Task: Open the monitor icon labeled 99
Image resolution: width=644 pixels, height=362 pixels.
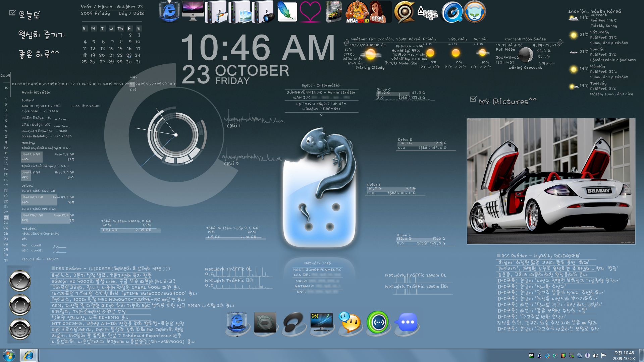Action: tap(322, 322)
